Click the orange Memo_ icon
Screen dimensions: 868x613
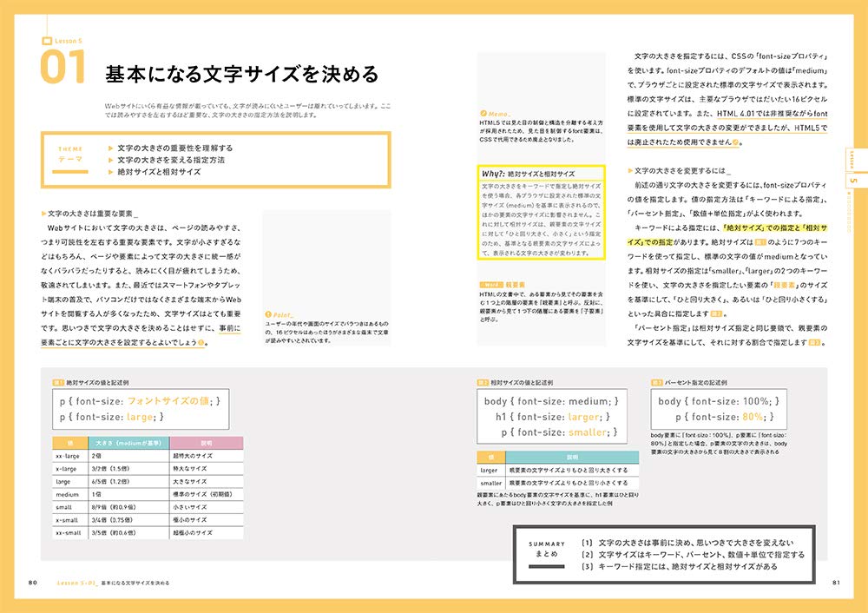[x=483, y=114]
